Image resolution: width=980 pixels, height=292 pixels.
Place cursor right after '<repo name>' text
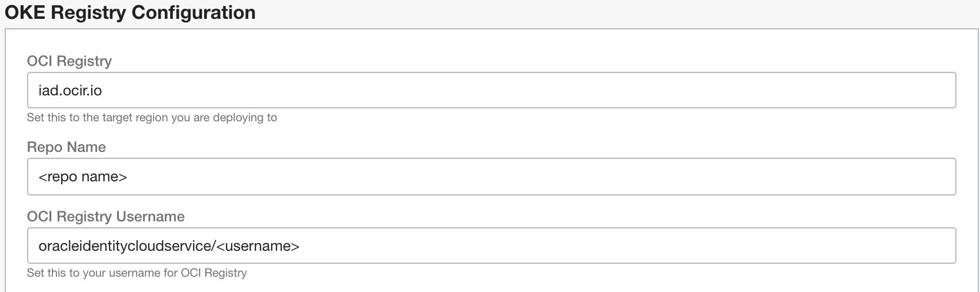point(128,177)
